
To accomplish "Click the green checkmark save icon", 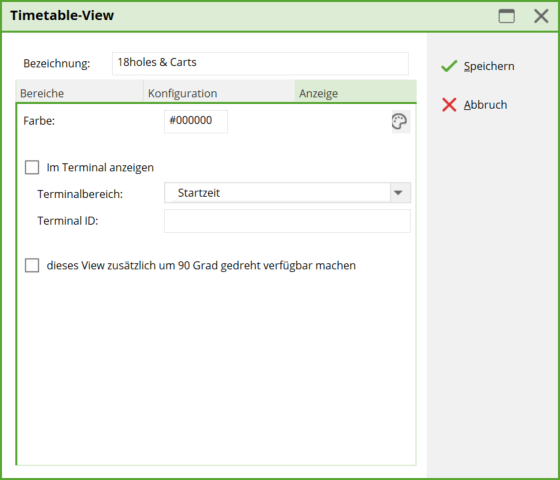I will 449,66.
